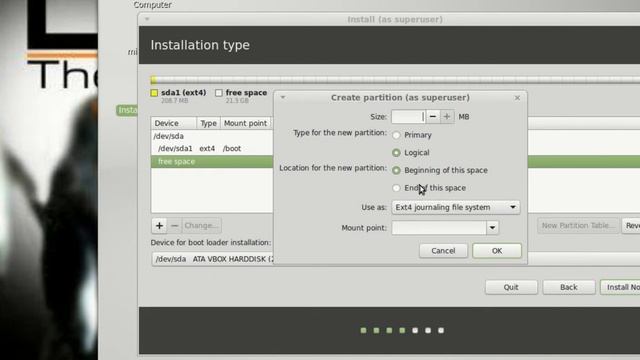Screen dimensions: 640x360
Task: Open the boot loader device dropdown
Action: pyautogui.click(x=213, y=259)
